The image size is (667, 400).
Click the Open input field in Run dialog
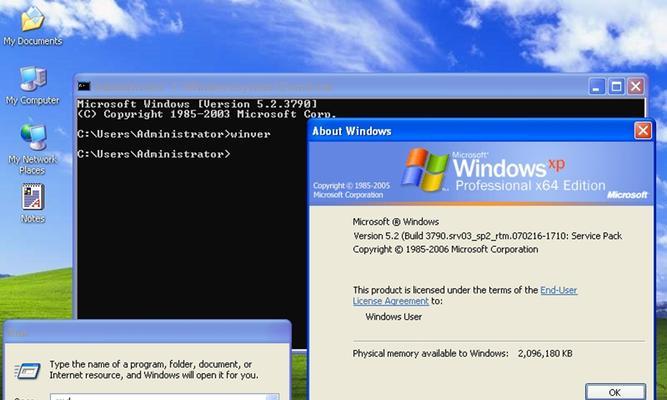(165, 397)
